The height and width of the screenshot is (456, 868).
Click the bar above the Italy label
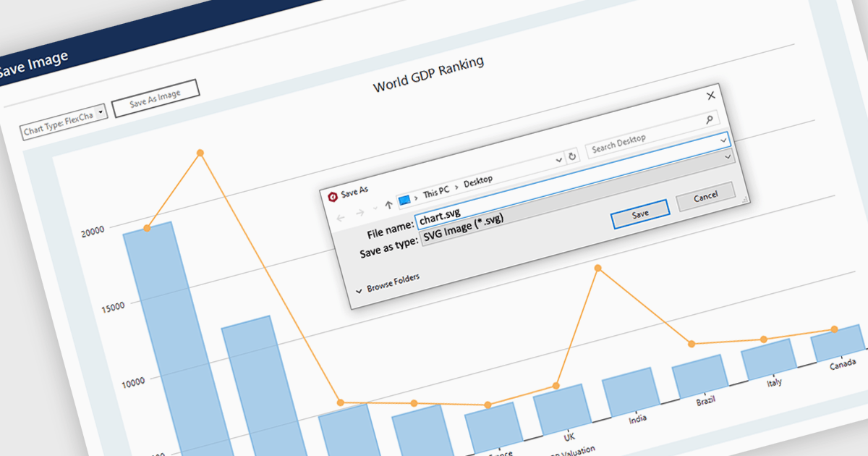pyautogui.click(x=768, y=360)
